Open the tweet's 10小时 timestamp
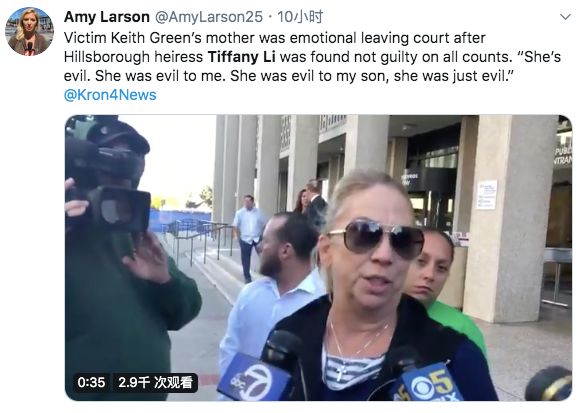 pyautogui.click(x=300, y=17)
